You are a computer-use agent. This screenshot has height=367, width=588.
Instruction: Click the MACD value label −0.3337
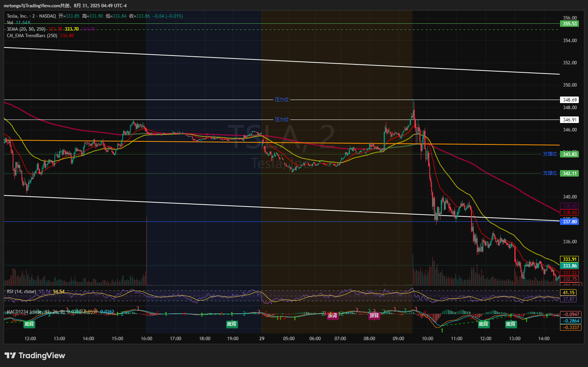(x=571, y=328)
